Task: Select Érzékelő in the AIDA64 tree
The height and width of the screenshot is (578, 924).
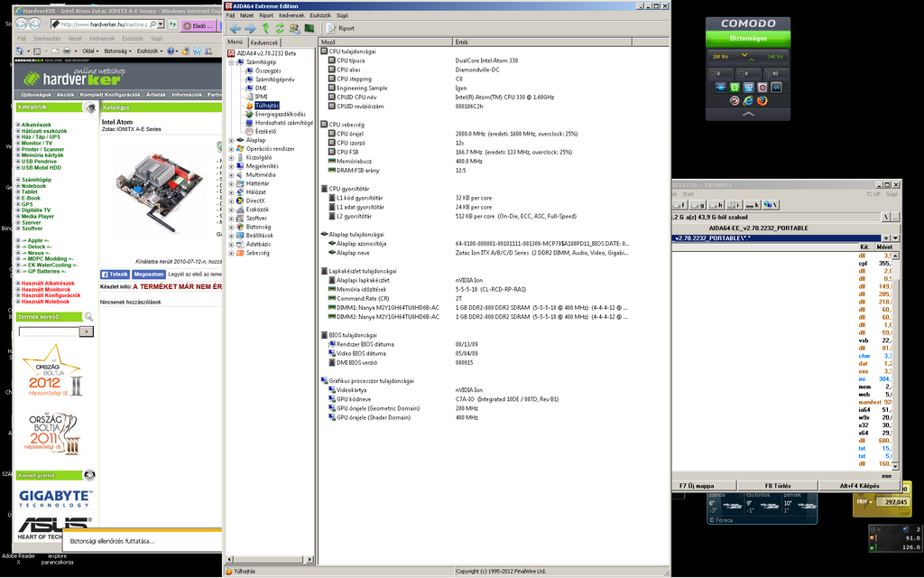Action: [265, 131]
